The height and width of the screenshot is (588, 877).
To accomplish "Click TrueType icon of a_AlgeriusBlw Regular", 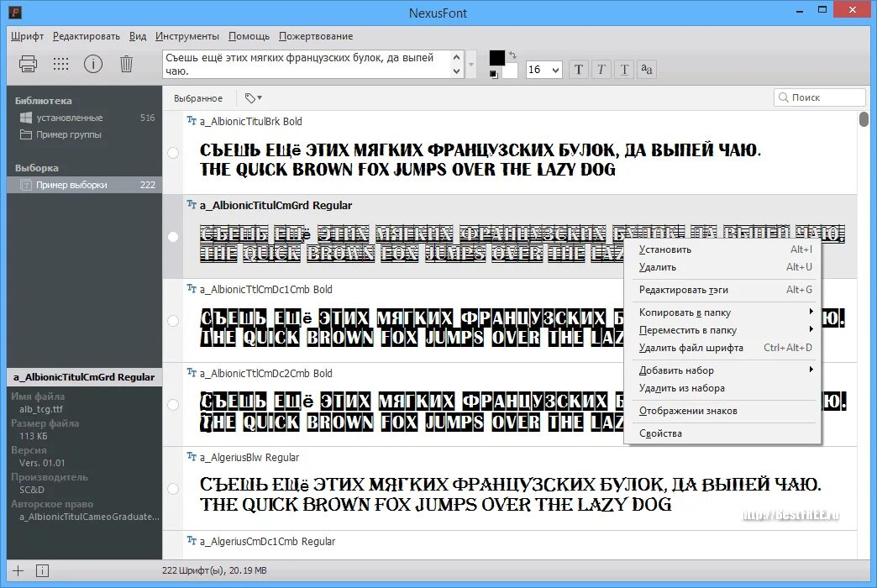I will 192,457.
